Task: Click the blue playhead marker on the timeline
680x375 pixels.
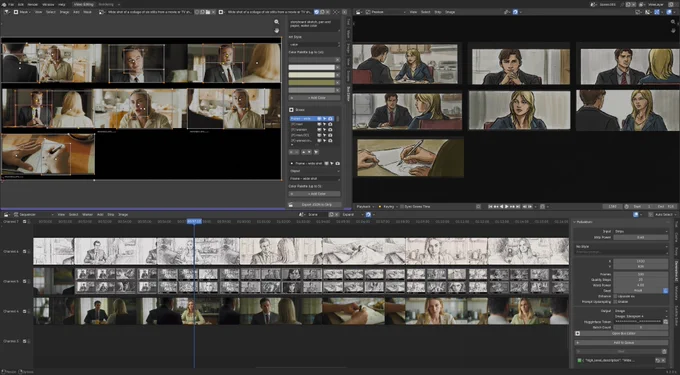Action: point(194,222)
